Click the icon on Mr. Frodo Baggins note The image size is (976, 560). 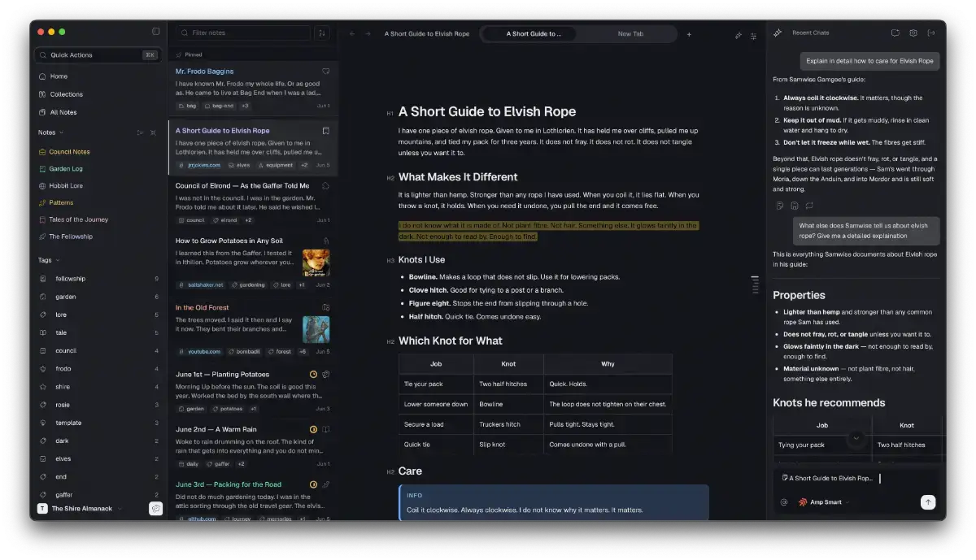326,72
